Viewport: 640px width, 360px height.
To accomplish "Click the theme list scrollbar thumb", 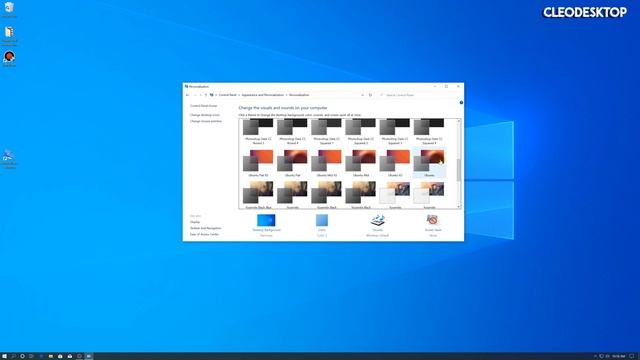I will pyautogui.click(x=459, y=170).
